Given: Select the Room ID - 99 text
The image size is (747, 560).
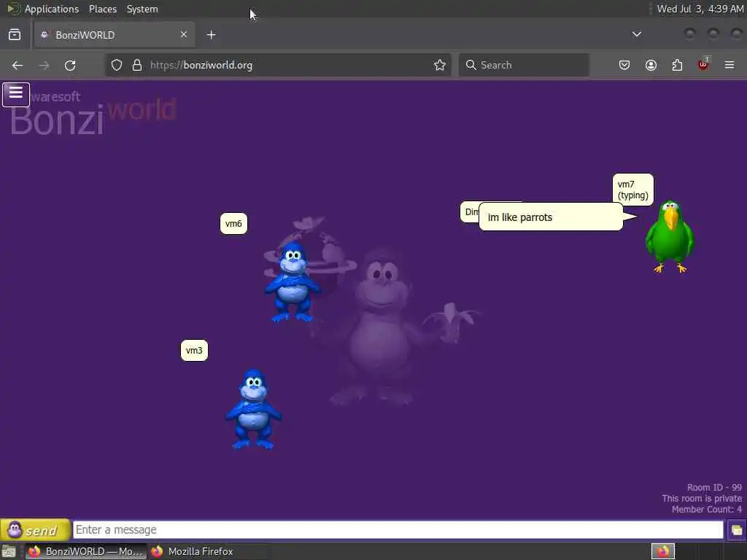Looking at the screenshot, I should click(714, 488).
